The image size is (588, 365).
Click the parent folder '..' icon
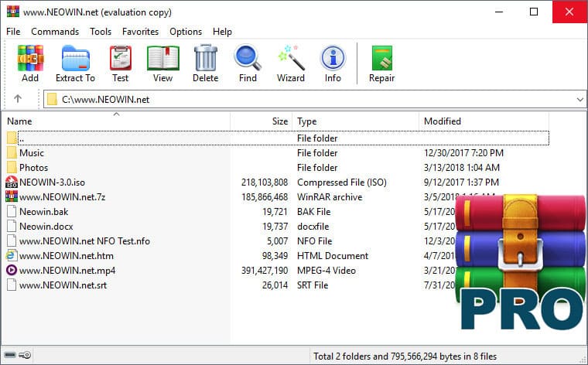(x=12, y=138)
